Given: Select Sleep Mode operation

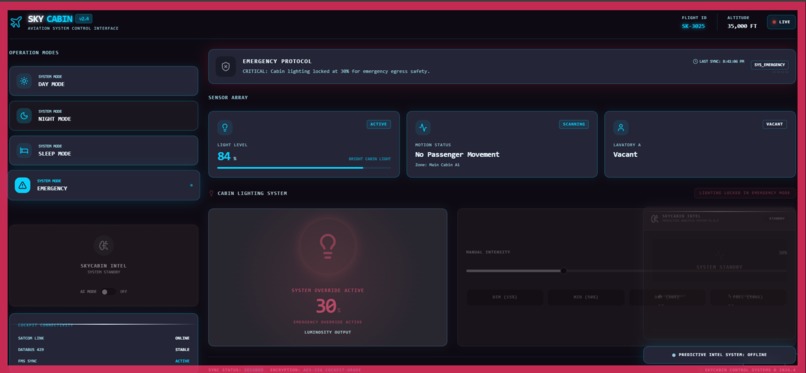Looking at the screenshot, I should point(103,151).
